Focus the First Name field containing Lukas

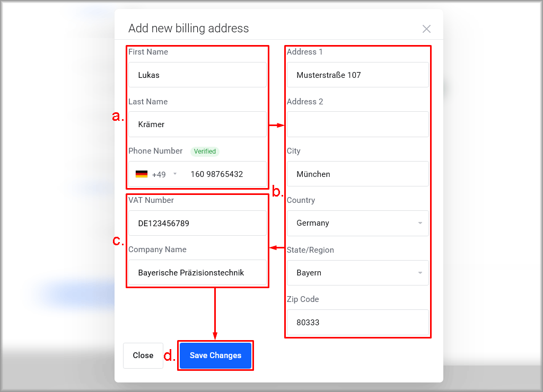coord(197,75)
